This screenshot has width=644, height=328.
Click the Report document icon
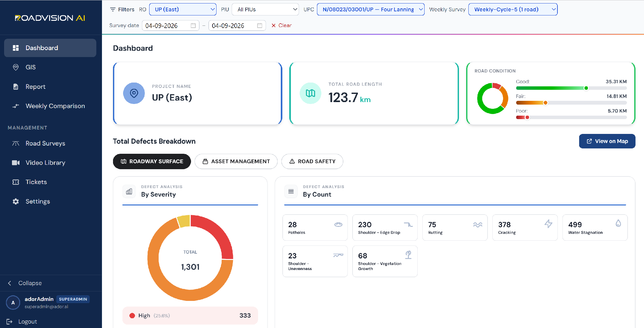(x=15, y=87)
